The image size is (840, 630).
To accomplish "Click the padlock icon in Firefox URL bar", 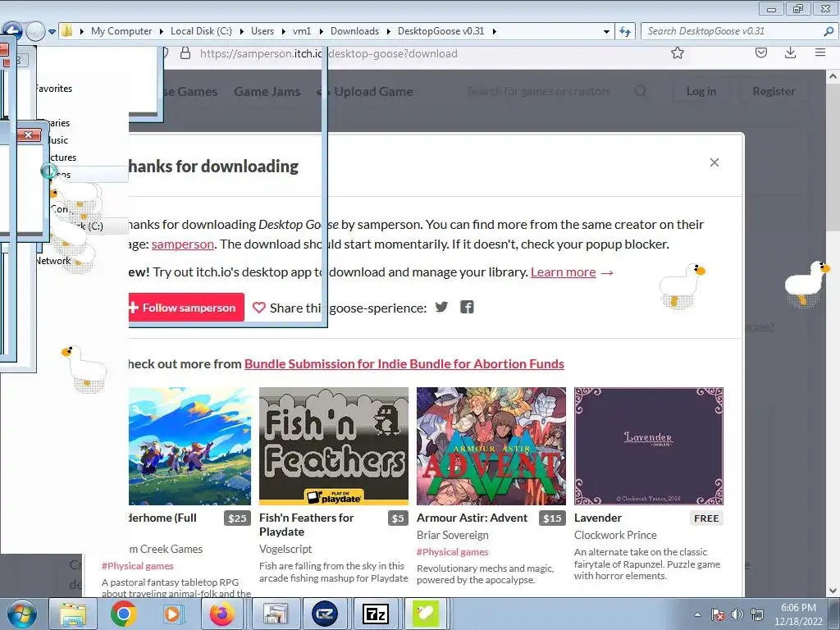I will [x=185, y=53].
